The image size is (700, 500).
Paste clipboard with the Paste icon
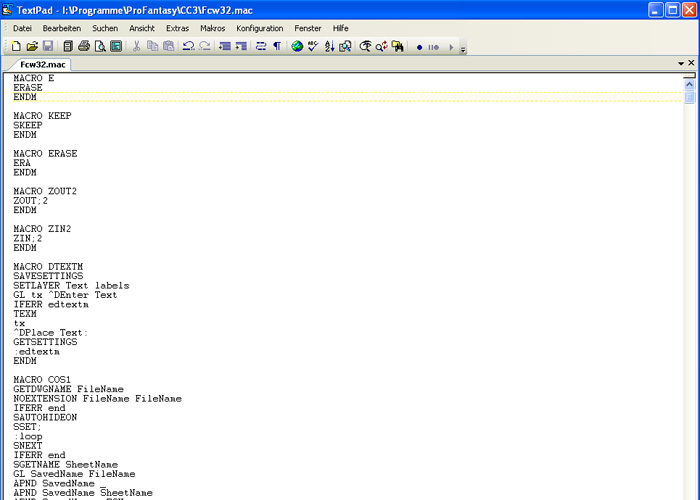[x=169, y=46]
